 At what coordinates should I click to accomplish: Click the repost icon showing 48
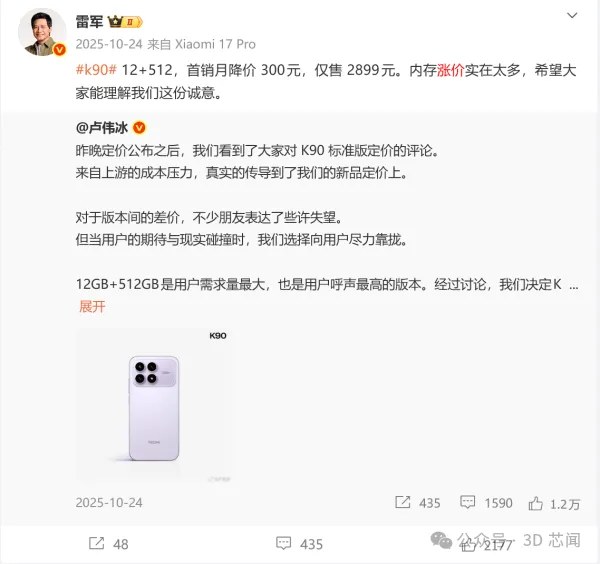[96, 543]
